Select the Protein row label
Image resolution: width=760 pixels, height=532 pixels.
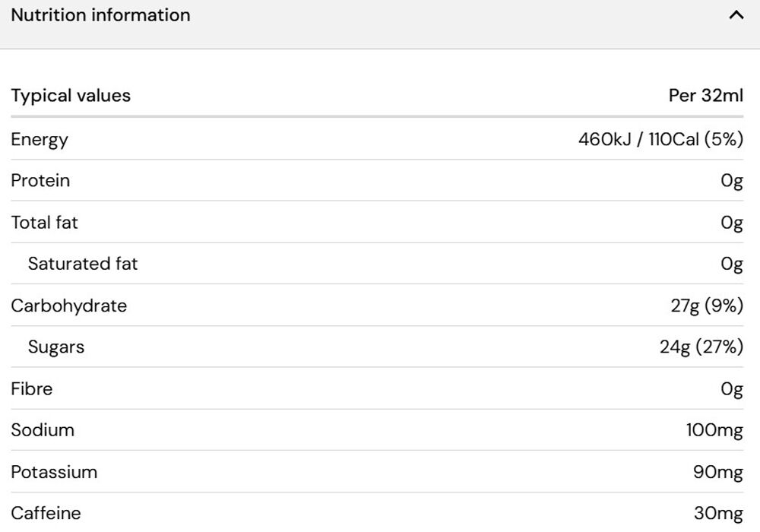coord(41,180)
